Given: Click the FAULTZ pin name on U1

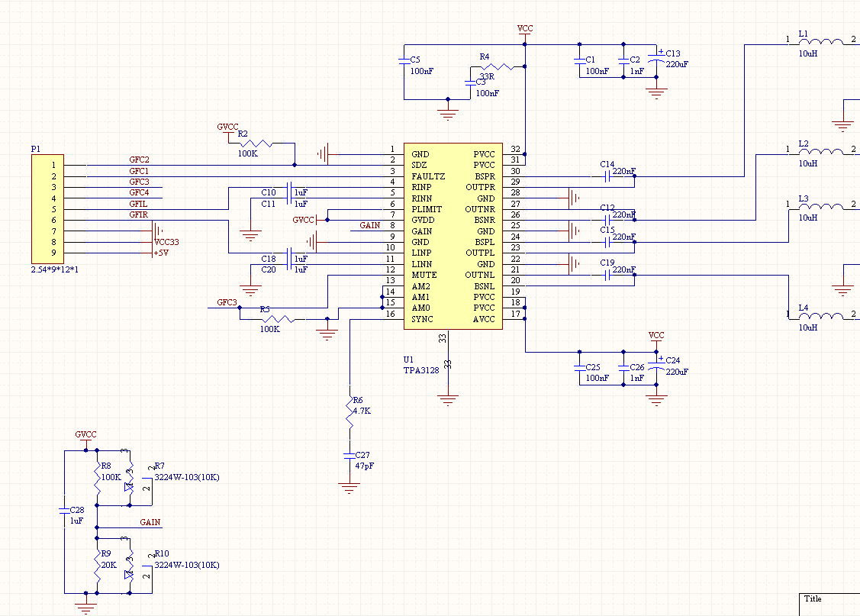Looking at the screenshot, I should pyautogui.click(x=428, y=176).
